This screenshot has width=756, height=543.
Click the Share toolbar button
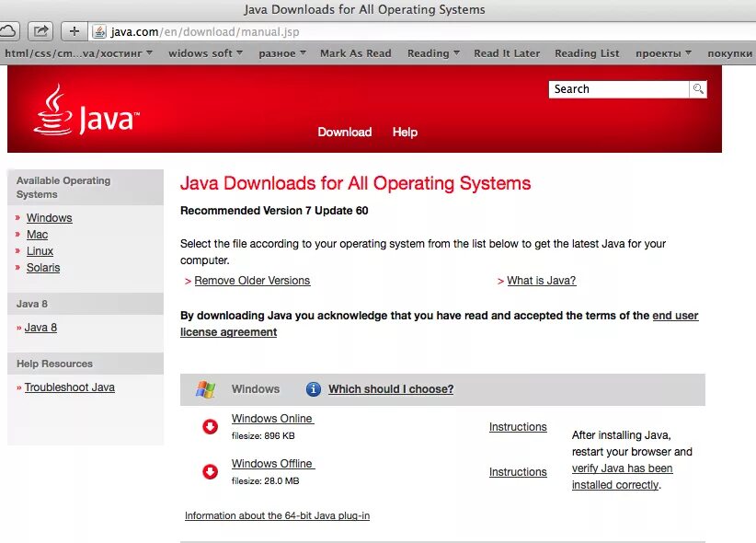[40, 31]
